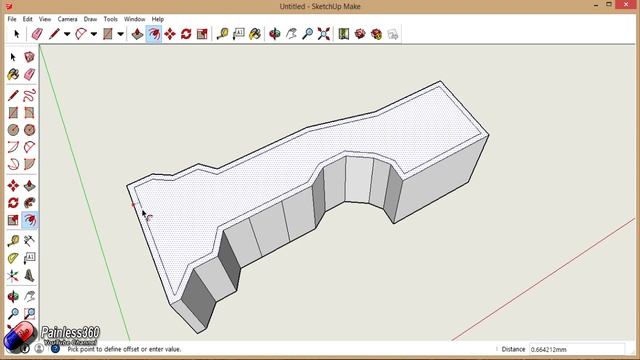640x360 pixels.
Task: Activate the Zoom Window tool
Action: [x=29, y=313]
